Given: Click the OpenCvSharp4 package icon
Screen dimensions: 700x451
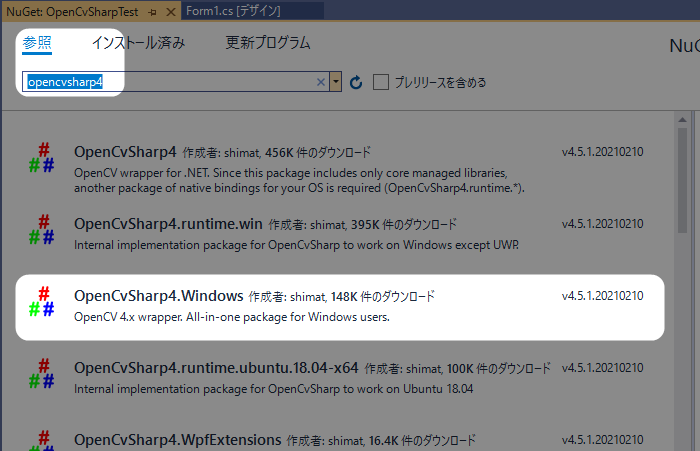Looking at the screenshot, I should click(42, 158).
